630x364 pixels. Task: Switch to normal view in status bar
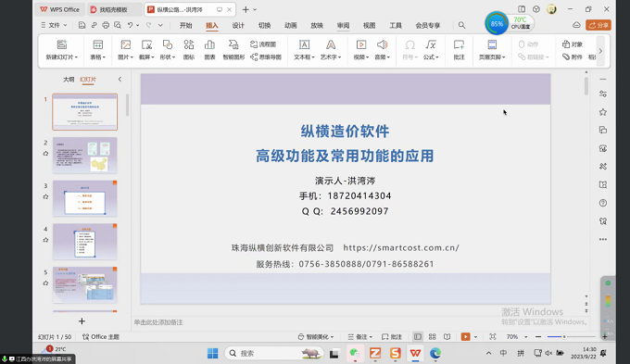tap(418, 337)
